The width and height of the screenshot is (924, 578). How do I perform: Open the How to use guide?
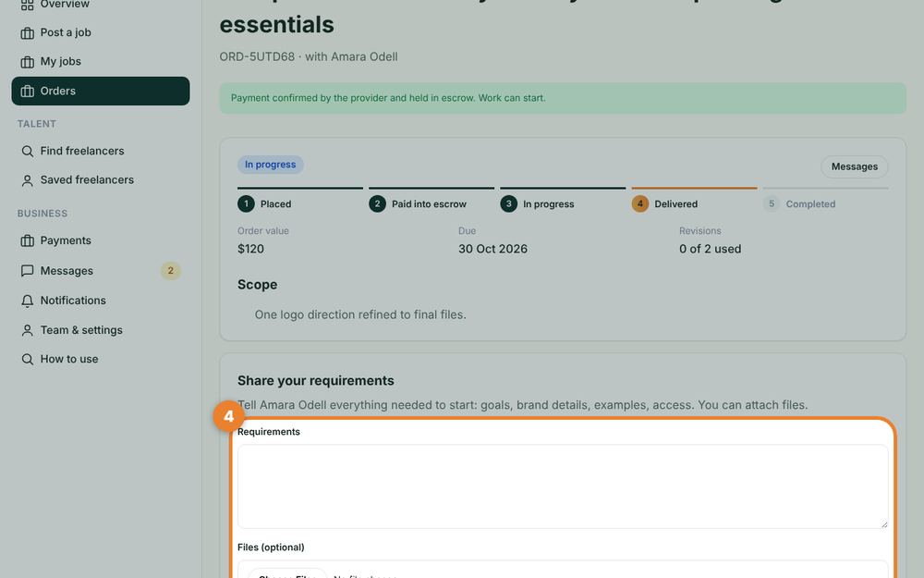(101, 359)
